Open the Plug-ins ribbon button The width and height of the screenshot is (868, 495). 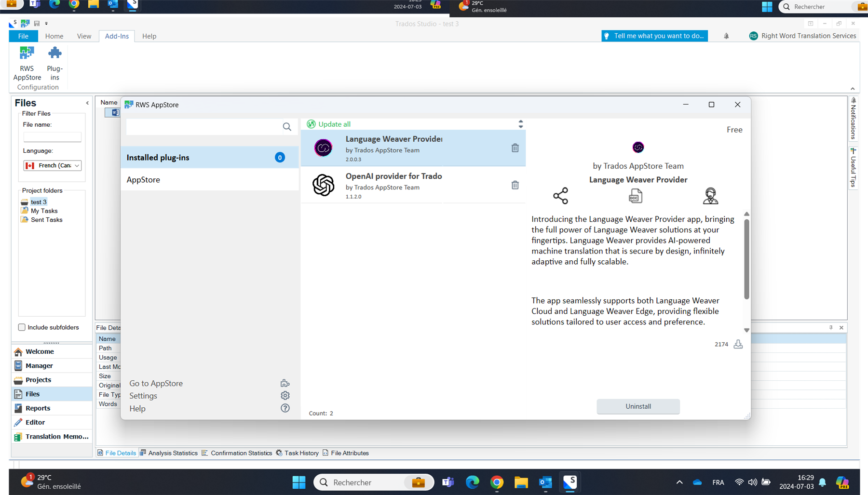point(54,63)
